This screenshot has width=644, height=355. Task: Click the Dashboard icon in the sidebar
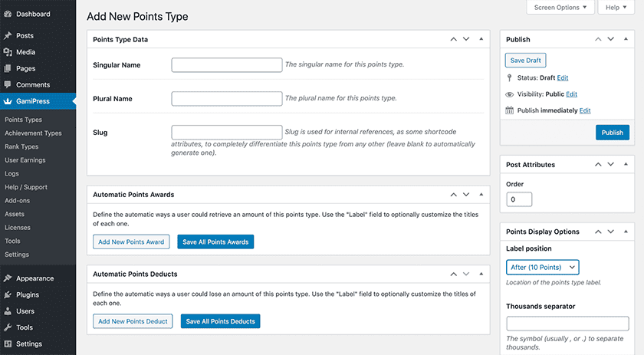[8, 14]
